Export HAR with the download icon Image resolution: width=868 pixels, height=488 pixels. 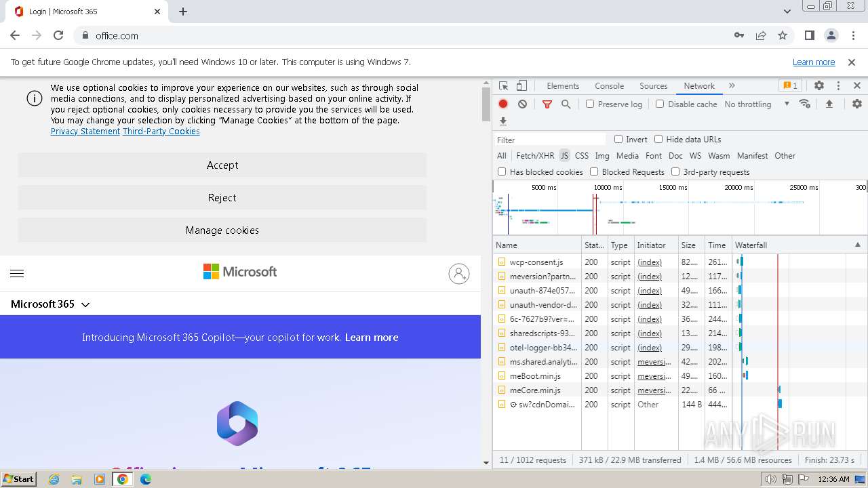[503, 121]
